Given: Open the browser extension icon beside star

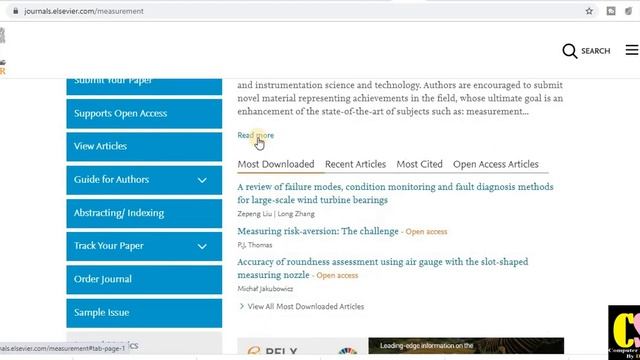Looking at the screenshot, I should (611, 11).
